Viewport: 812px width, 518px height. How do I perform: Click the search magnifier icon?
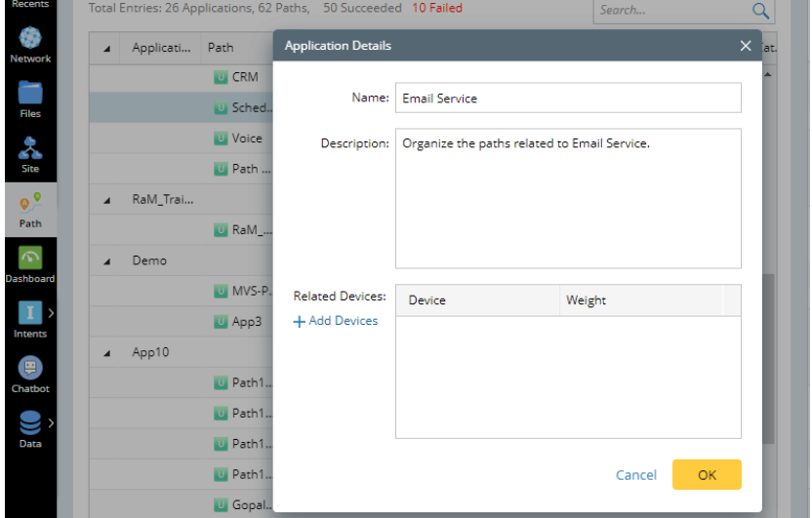tap(760, 11)
